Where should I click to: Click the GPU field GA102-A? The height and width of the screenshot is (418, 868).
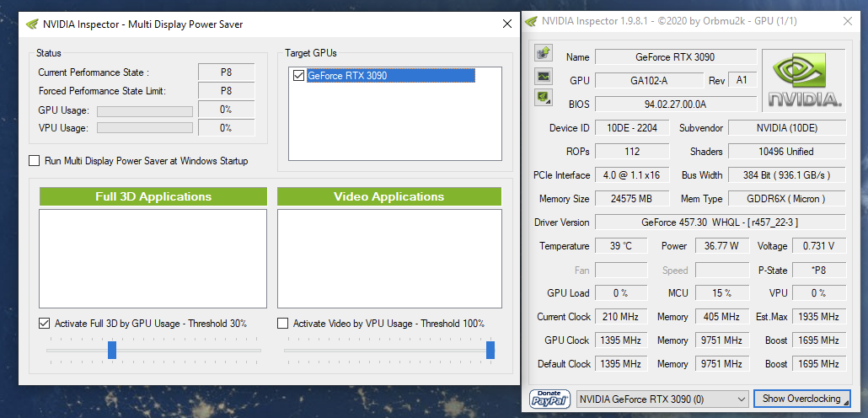pyautogui.click(x=649, y=80)
